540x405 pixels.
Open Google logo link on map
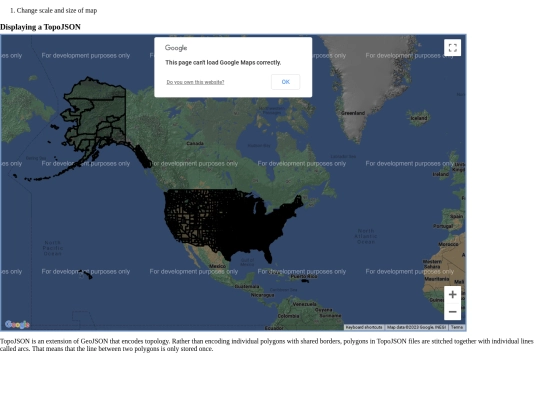[17, 324]
